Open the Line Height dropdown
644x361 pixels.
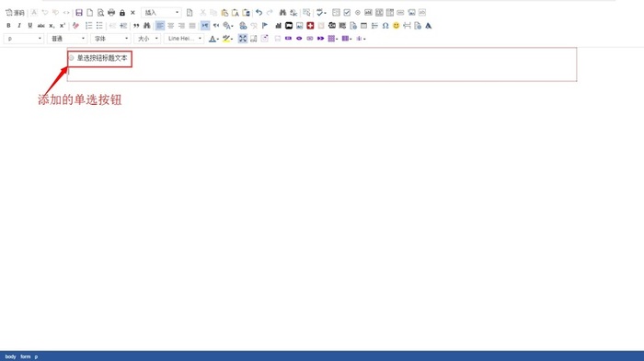184,39
